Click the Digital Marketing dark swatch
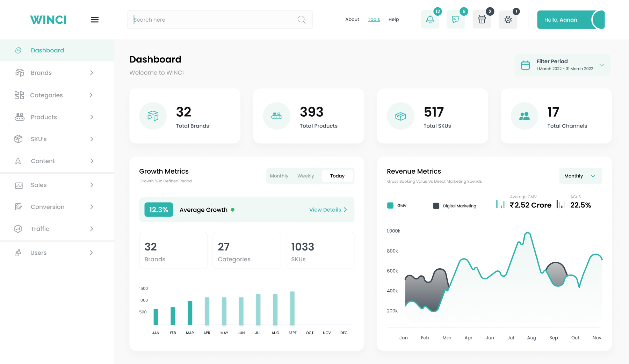This screenshot has height=364, width=629. 436,206
